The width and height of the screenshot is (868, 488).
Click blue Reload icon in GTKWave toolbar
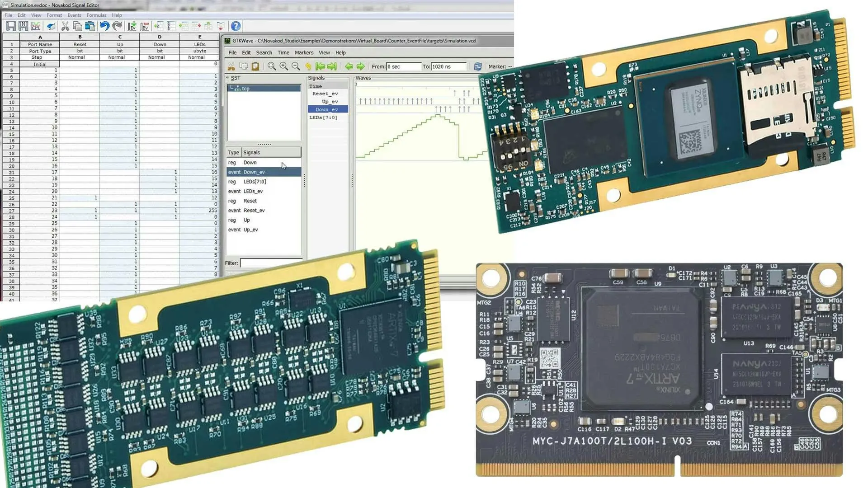[x=477, y=66]
